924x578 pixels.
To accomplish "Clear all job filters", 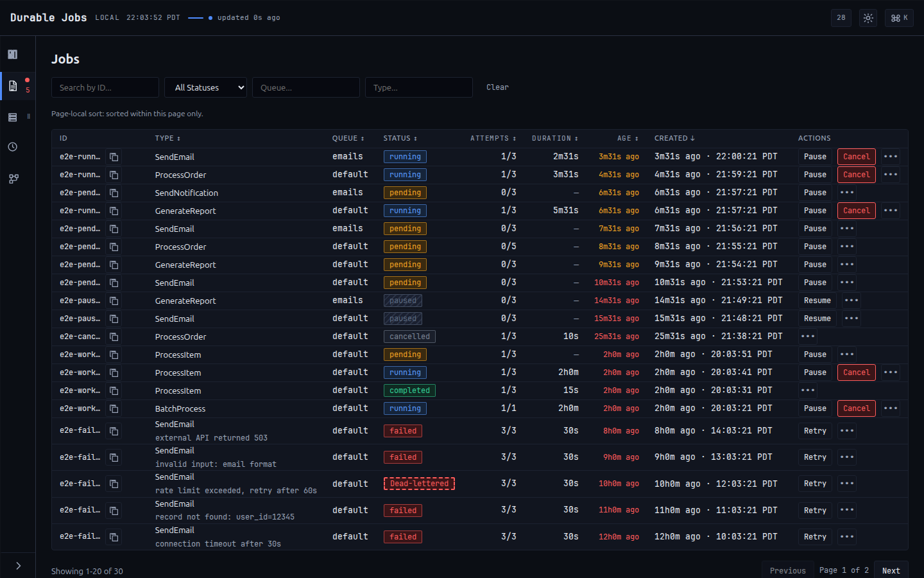I will click(x=497, y=87).
